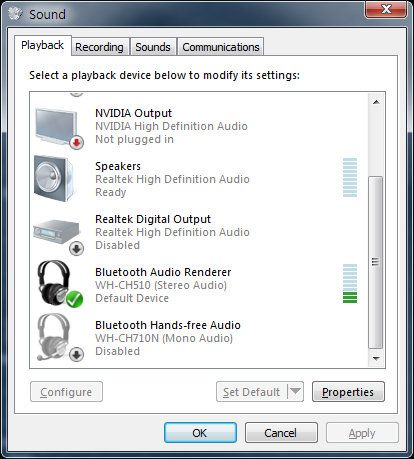Click the "Not plugged in" status text

click(135, 139)
